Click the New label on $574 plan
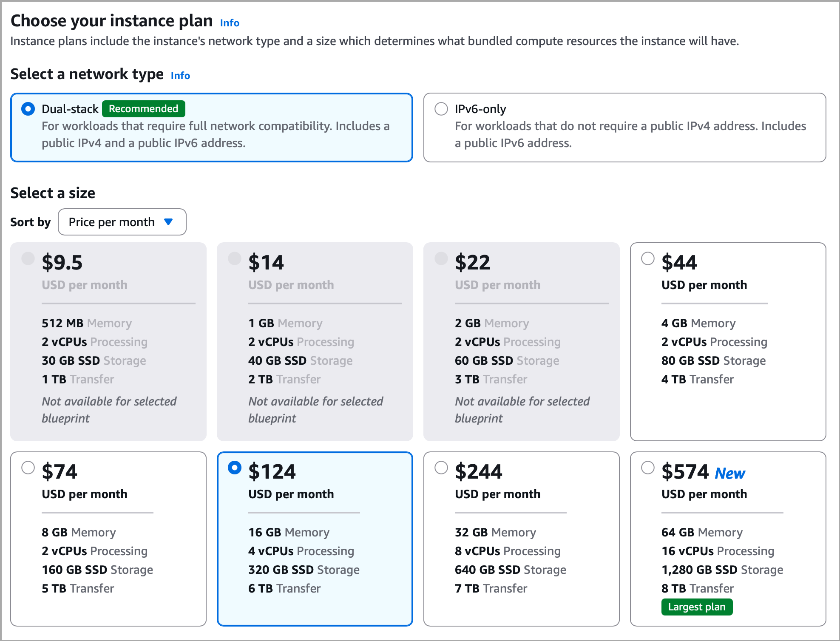This screenshot has height=641, width=840. pyautogui.click(x=729, y=473)
